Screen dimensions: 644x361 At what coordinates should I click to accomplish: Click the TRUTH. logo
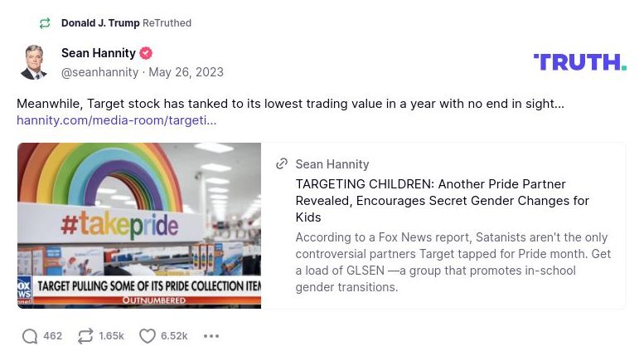579,62
